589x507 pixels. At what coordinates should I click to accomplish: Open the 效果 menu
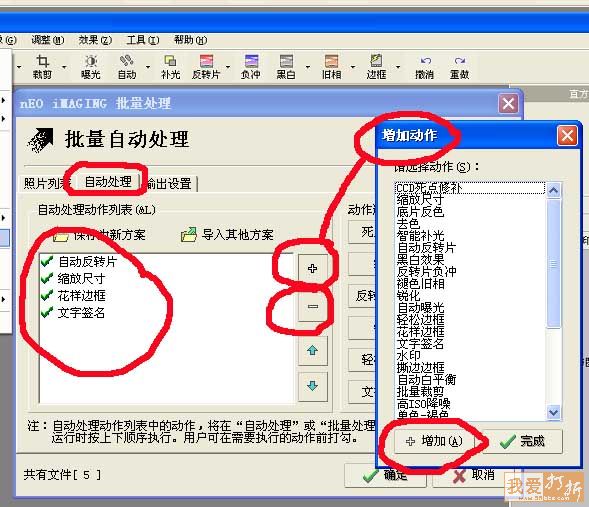coord(95,40)
